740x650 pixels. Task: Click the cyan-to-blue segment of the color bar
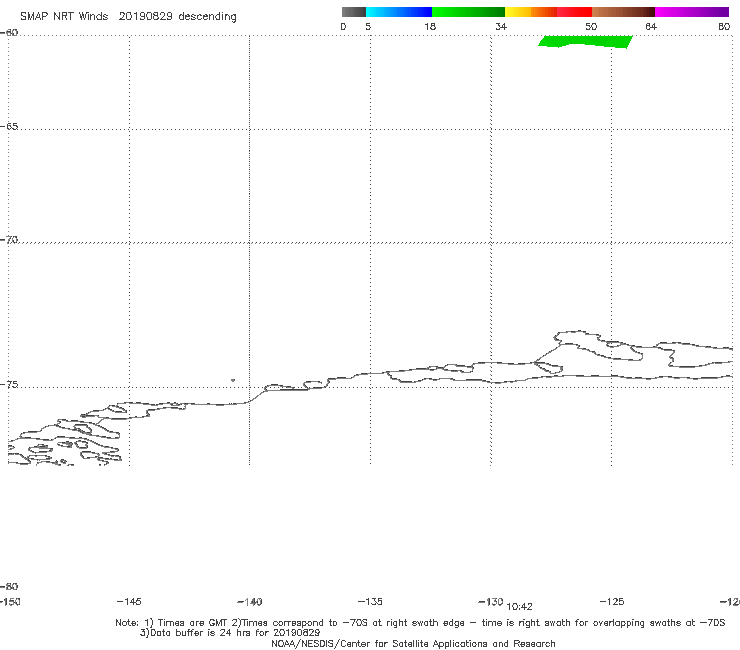click(399, 12)
